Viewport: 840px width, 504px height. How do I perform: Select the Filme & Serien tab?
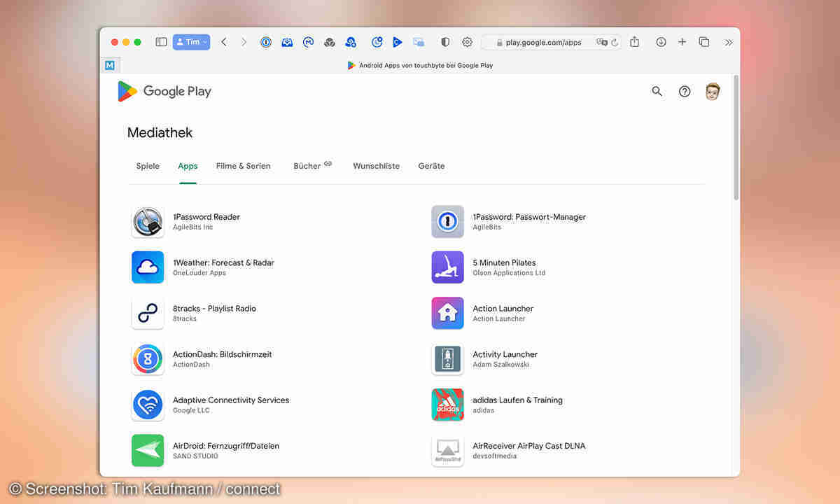click(x=243, y=166)
